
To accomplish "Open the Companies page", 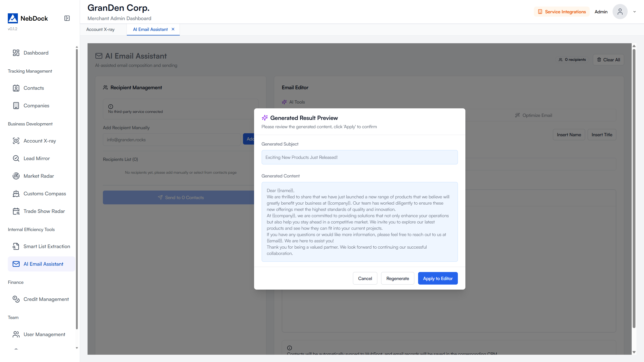I will tap(36, 106).
